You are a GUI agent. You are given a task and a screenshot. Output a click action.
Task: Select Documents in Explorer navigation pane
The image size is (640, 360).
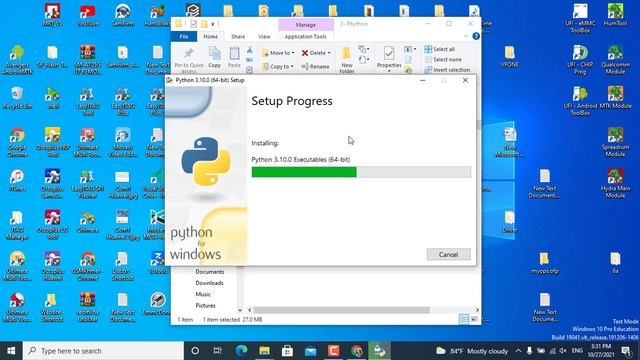point(210,272)
